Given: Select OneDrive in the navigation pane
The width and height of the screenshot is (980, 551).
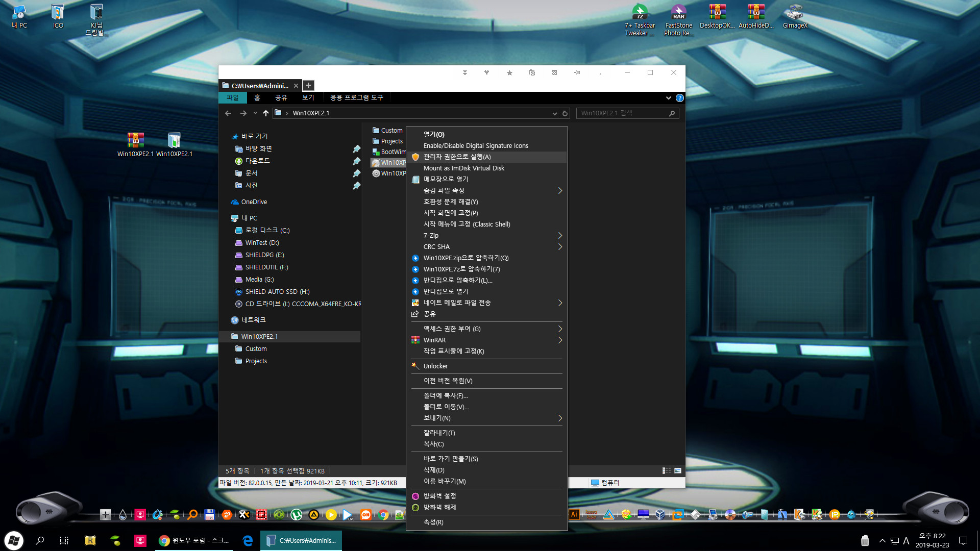Looking at the screenshot, I should coord(254,202).
